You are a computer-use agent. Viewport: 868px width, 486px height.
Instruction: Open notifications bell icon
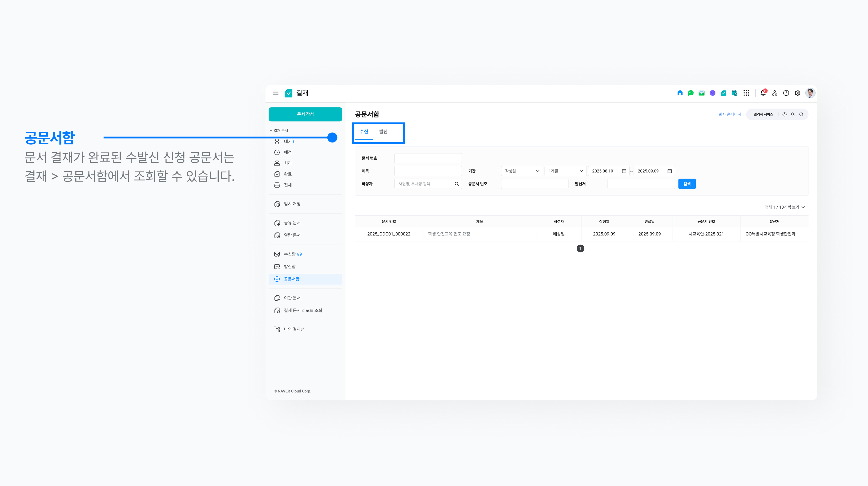point(763,93)
